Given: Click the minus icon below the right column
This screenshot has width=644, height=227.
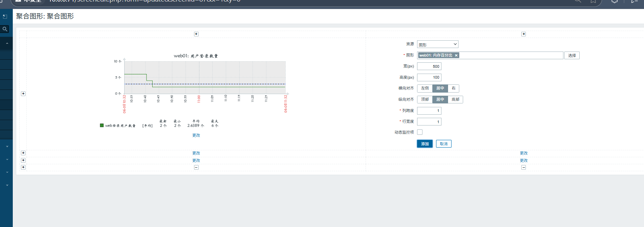Looking at the screenshot, I should pos(524,167).
